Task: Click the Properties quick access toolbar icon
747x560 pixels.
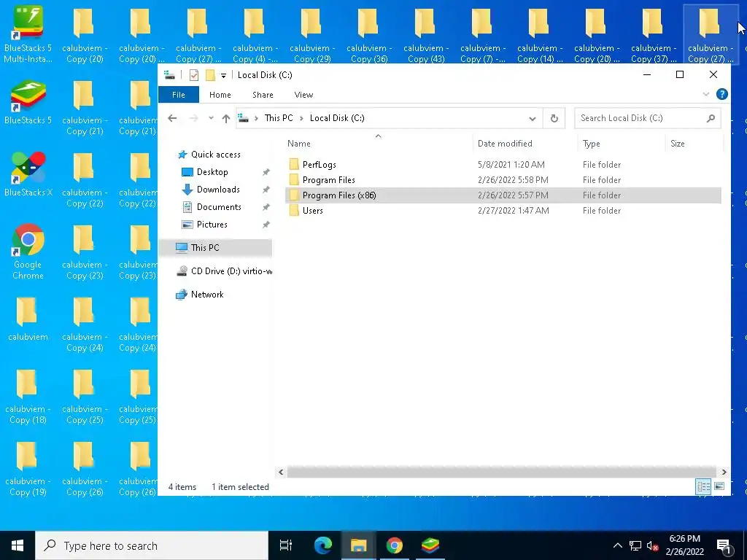Action: [194, 75]
